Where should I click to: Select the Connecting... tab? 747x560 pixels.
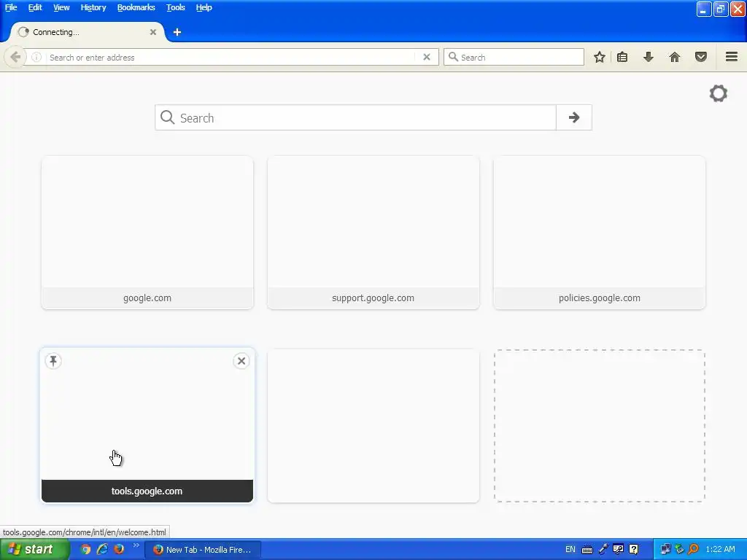86,32
